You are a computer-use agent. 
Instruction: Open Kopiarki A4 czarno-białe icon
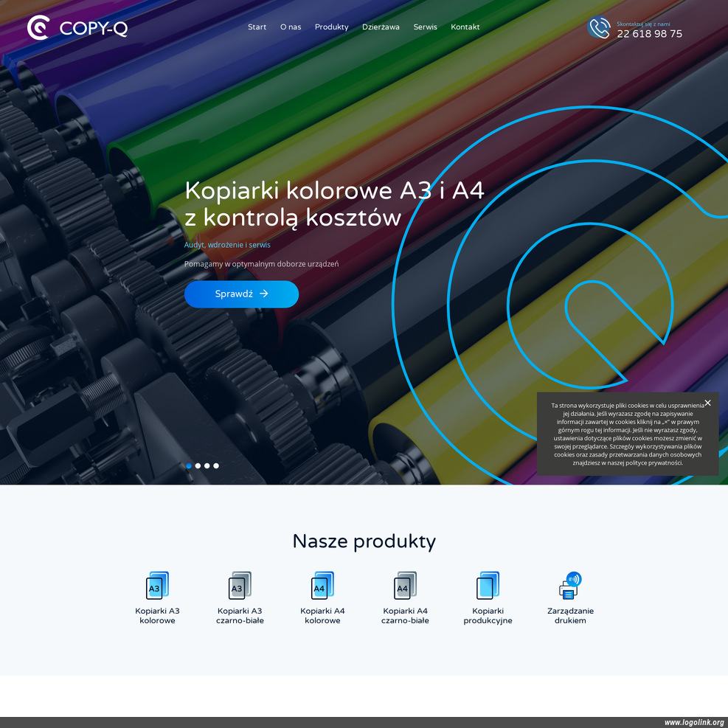[x=406, y=586]
